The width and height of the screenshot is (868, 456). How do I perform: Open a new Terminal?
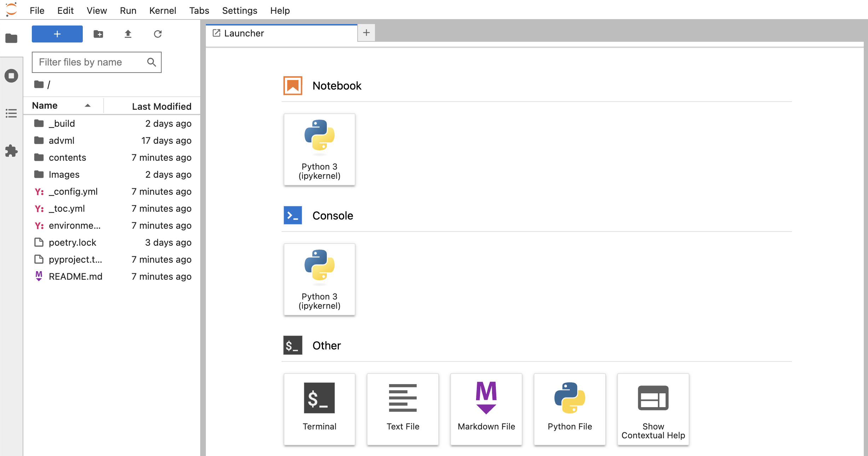[319, 409]
